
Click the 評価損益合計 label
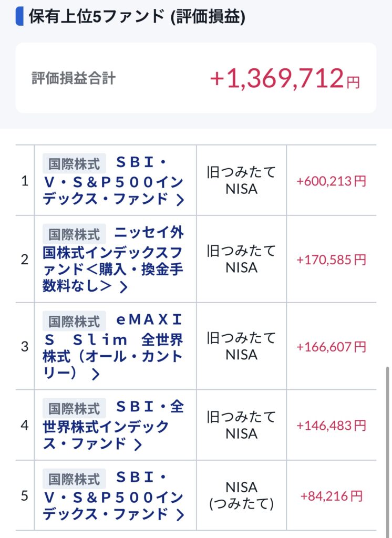[x=74, y=79]
